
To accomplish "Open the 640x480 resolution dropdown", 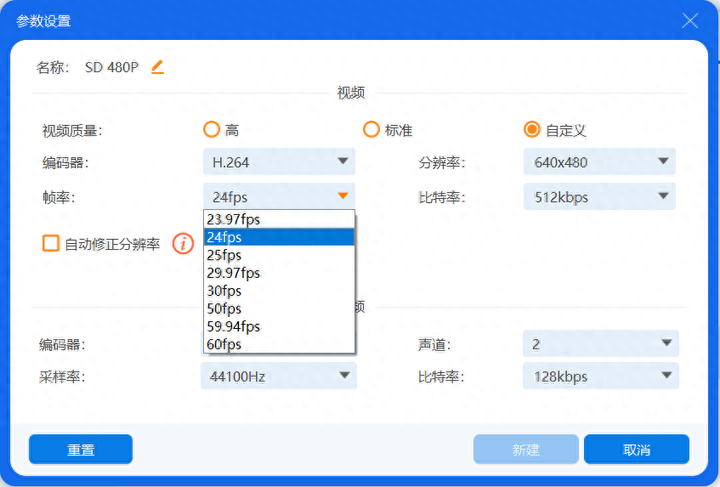I will point(599,162).
